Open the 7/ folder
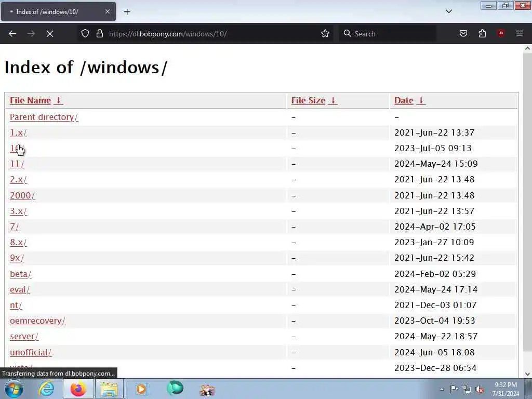The height and width of the screenshot is (399, 532). coord(15,227)
